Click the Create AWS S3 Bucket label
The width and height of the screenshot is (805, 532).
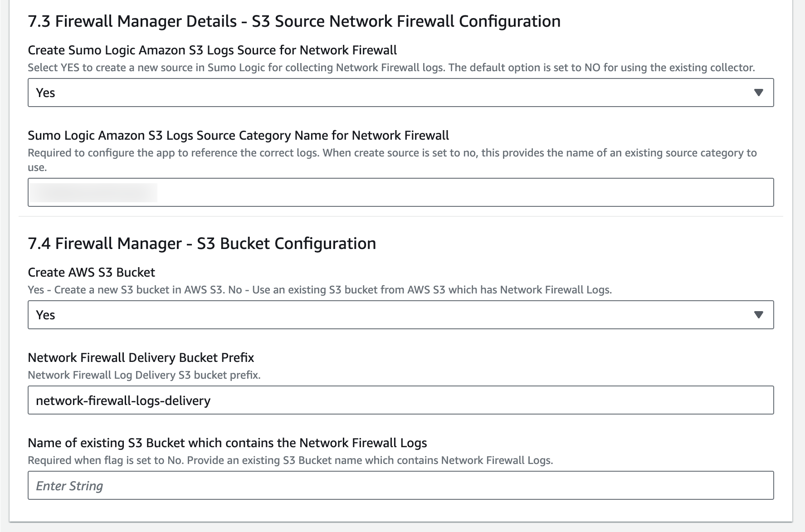click(91, 272)
